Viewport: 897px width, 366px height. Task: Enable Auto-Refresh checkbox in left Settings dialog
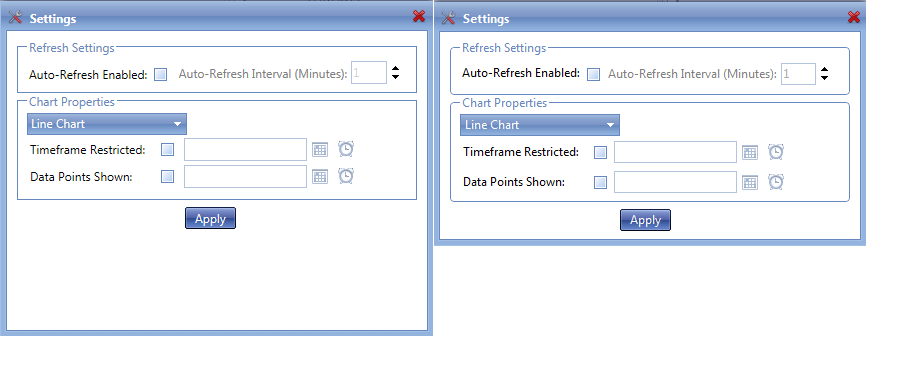161,74
